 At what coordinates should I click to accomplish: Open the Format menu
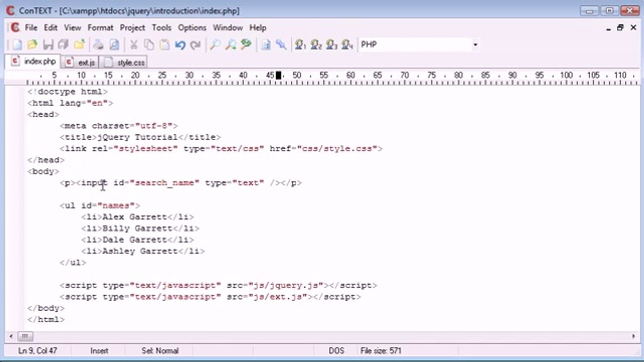pos(100,28)
